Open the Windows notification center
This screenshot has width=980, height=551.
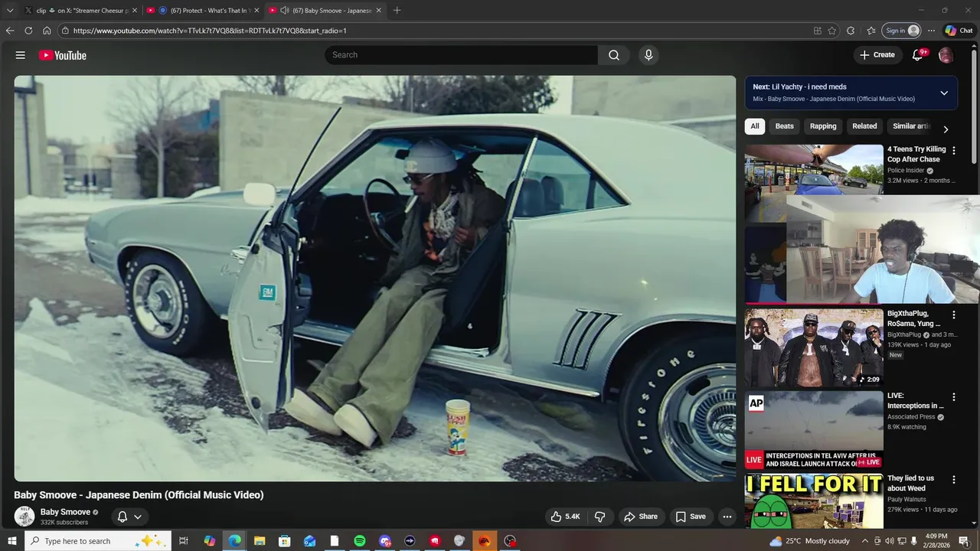(x=964, y=541)
